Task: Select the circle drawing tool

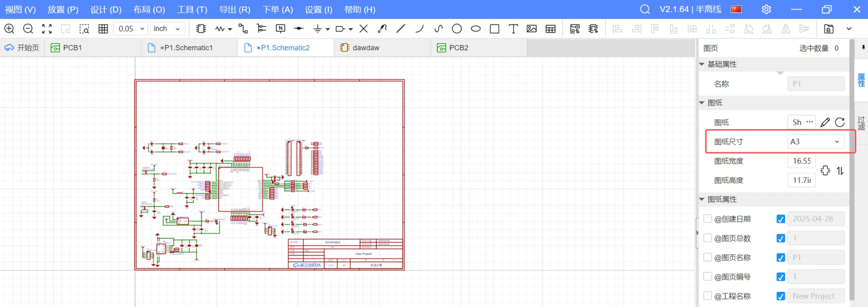Action: pos(457,29)
